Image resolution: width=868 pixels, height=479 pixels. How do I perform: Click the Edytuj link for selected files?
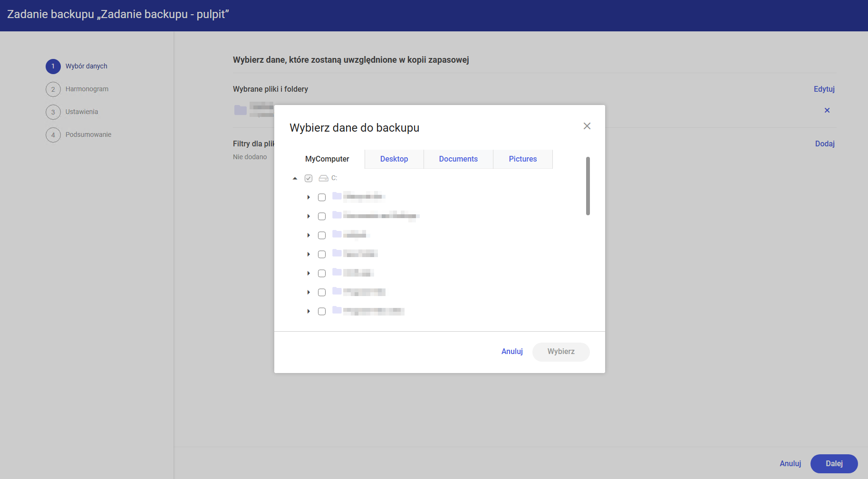[824, 89]
